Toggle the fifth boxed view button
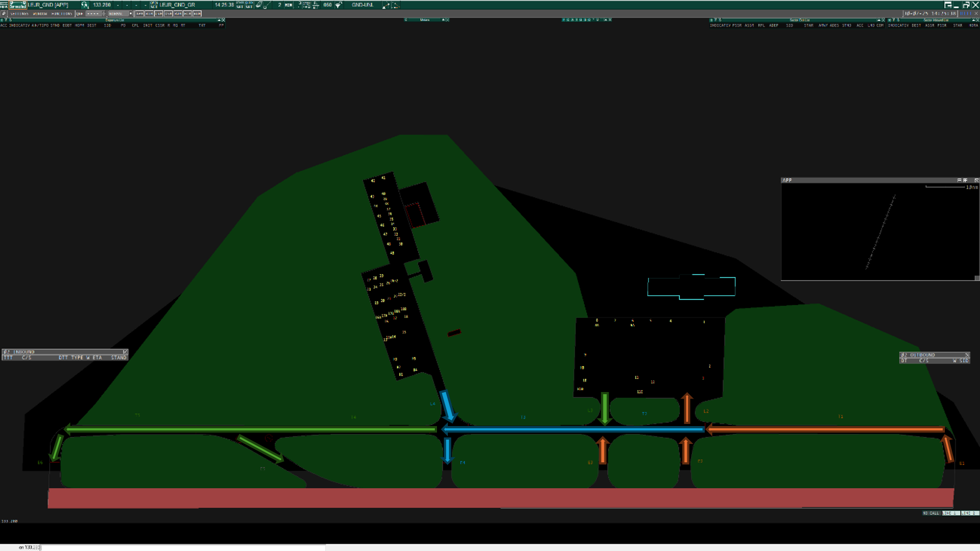Viewport: 980px width, 551px height. tap(177, 14)
